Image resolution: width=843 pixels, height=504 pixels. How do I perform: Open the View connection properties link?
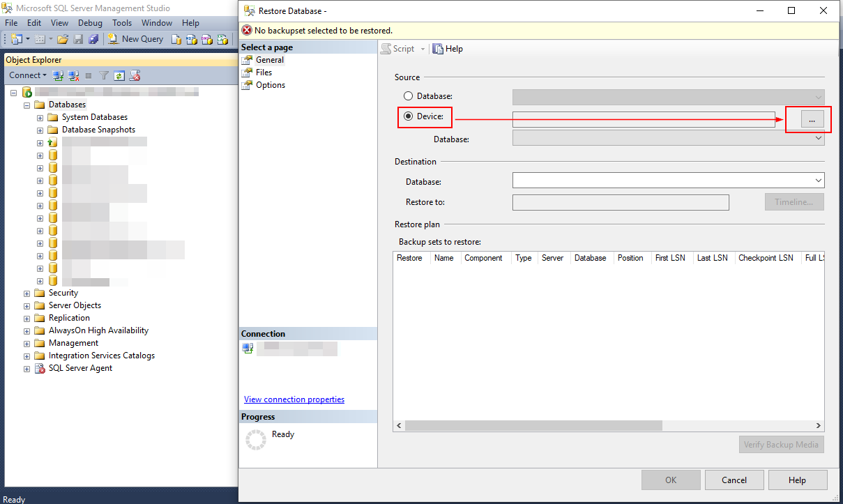294,399
